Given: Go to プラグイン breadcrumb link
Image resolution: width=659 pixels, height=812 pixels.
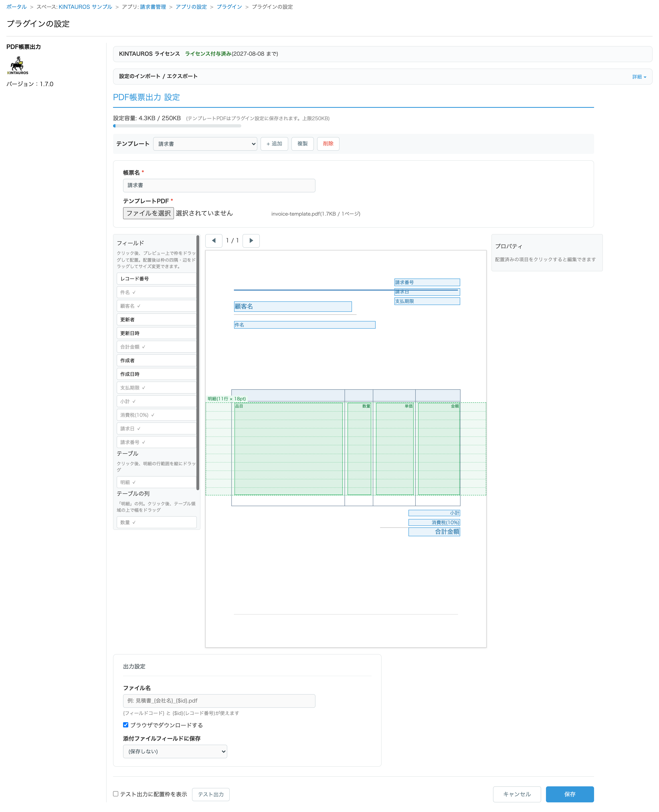Looking at the screenshot, I should click(229, 7).
